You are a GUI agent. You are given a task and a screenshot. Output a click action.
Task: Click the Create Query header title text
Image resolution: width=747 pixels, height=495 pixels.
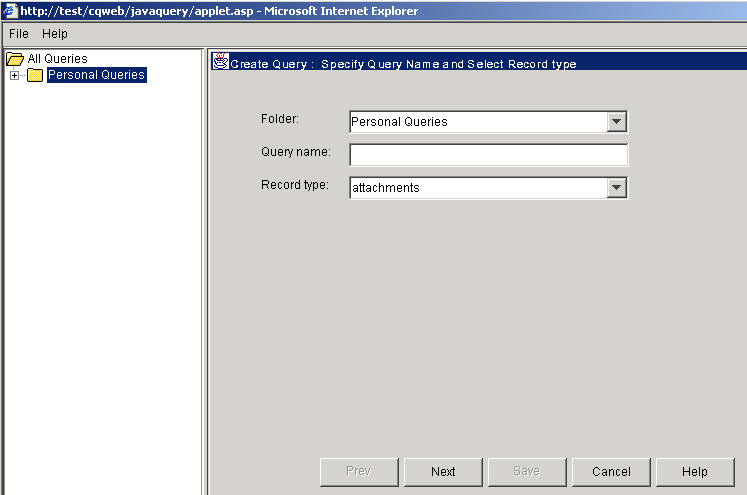point(403,64)
